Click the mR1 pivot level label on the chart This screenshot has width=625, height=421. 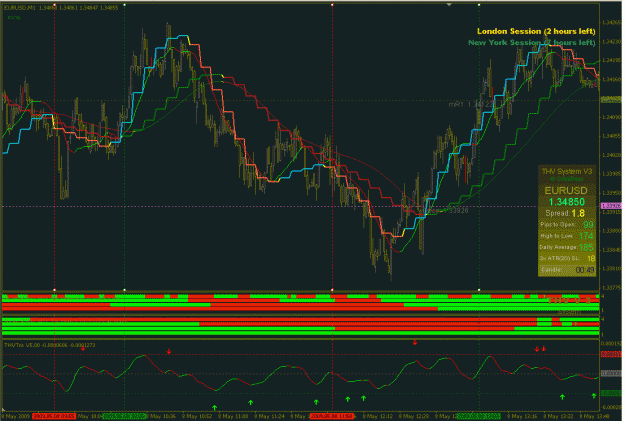(472, 104)
